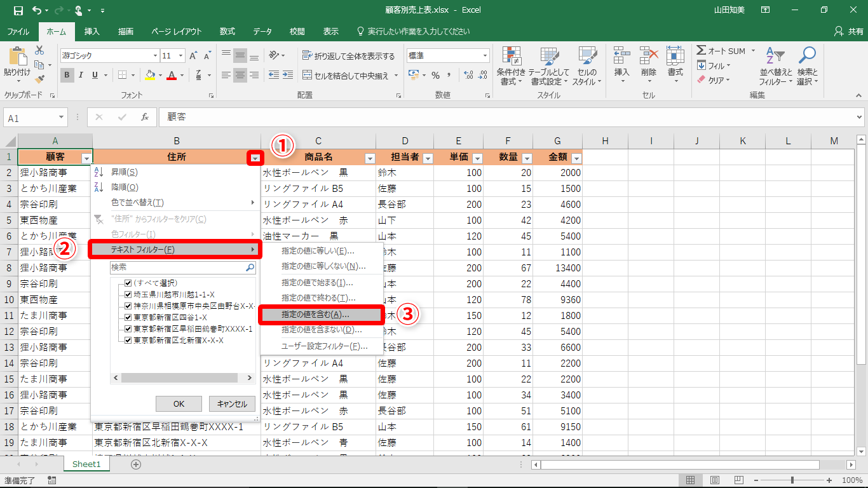Uncheck 埼玉県川越市川越1-1-X

tap(128, 294)
